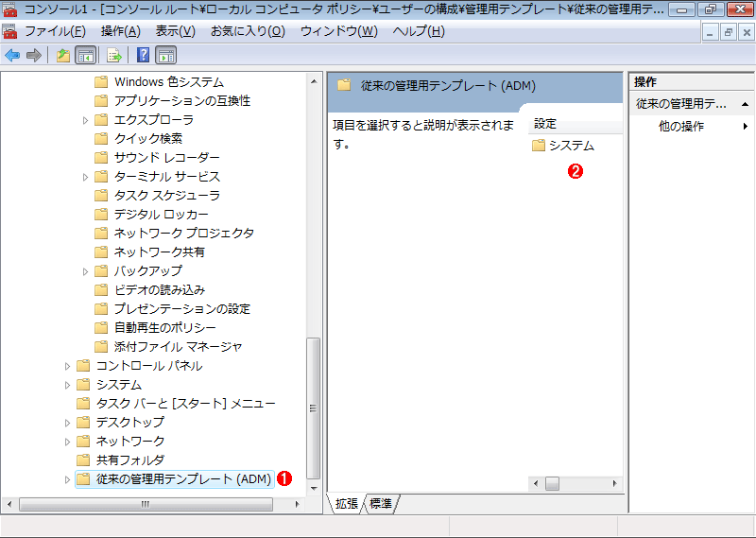Screen dimensions: 756x538
Task: Expand the デスクトップ tree node
Action: click(x=67, y=423)
